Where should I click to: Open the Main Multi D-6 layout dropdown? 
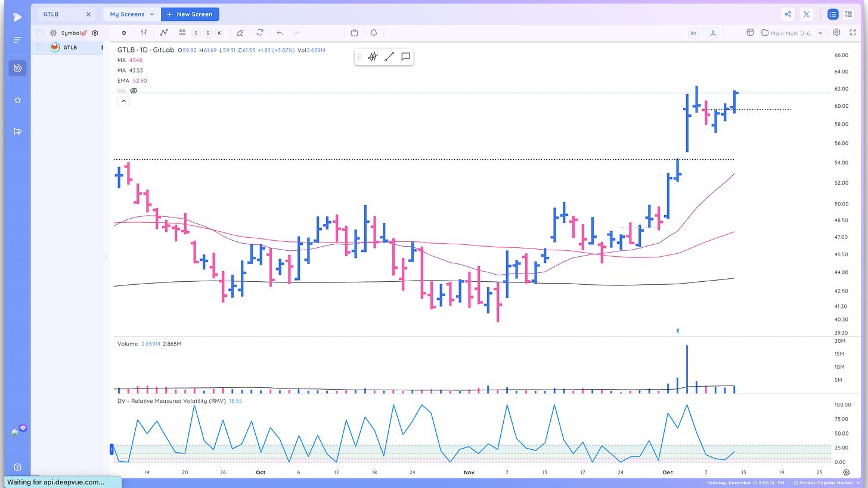coord(792,33)
